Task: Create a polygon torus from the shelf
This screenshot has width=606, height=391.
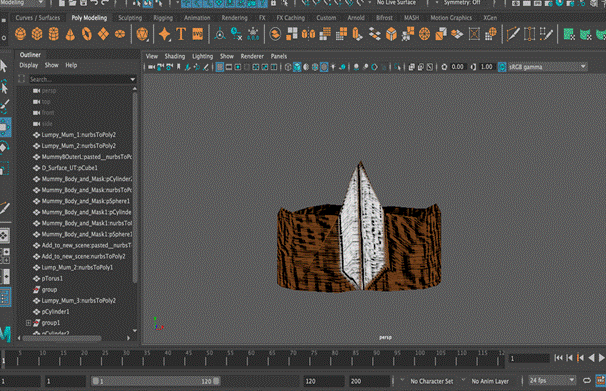Action: [87, 34]
